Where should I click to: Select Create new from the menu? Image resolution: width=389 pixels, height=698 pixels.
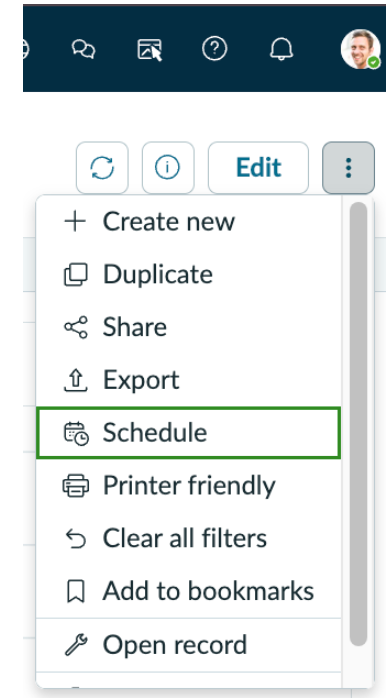pyautogui.click(x=189, y=221)
